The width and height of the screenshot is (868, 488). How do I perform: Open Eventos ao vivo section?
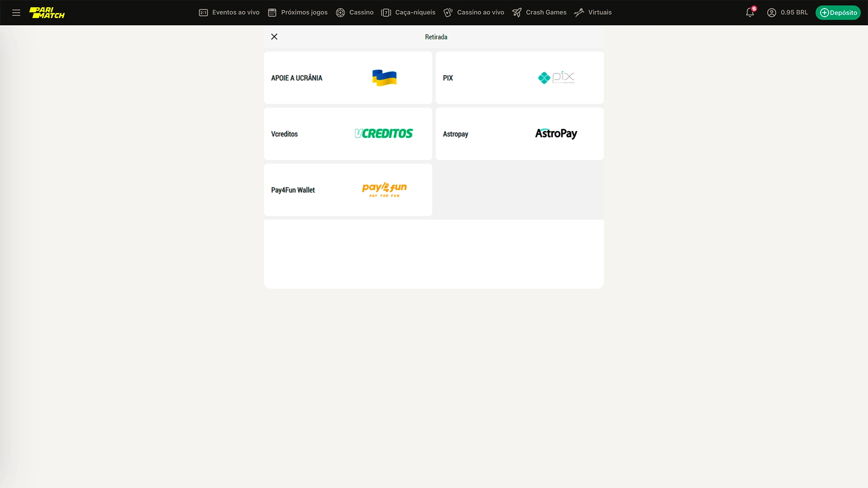236,13
